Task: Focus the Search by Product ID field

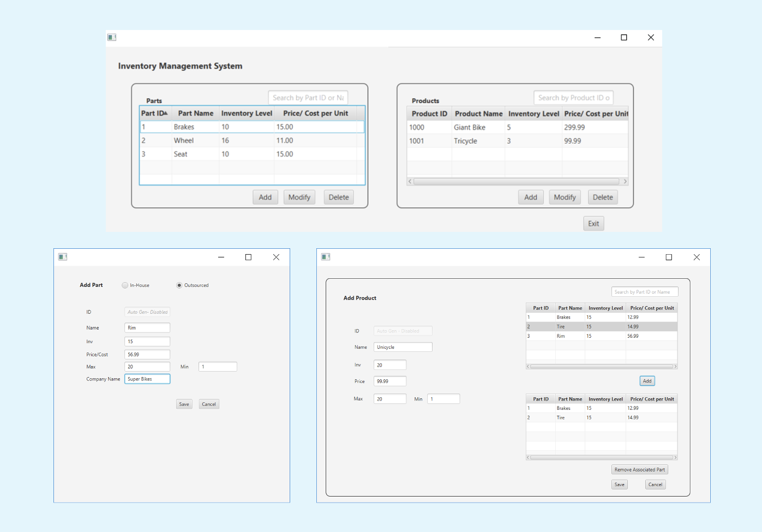Action: pyautogui.click(x=573, y=98)
